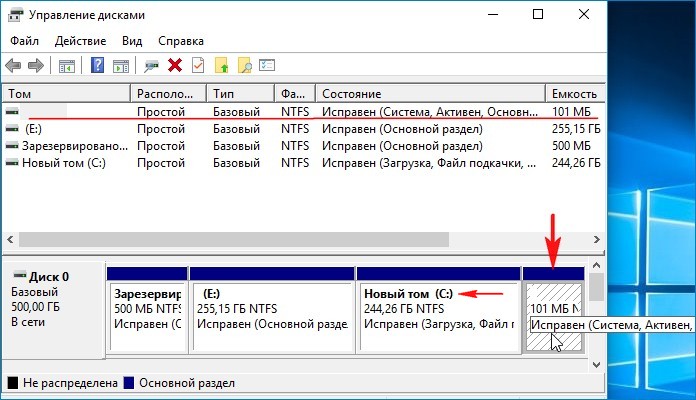Image resolution: width=696 pixels, height=400 pixels.
Task: Click the drive connect/rescan toolbar icon
Action: point(151,66)
